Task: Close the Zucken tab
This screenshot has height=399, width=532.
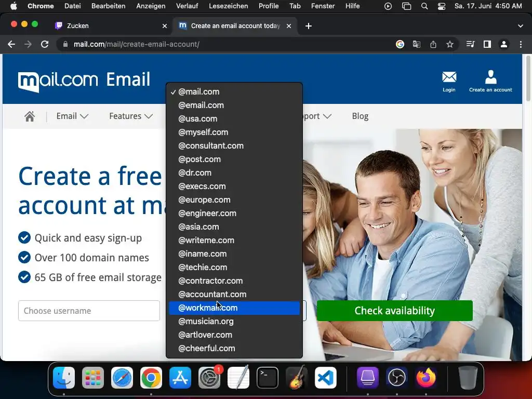Action: [x=165, y=26]
